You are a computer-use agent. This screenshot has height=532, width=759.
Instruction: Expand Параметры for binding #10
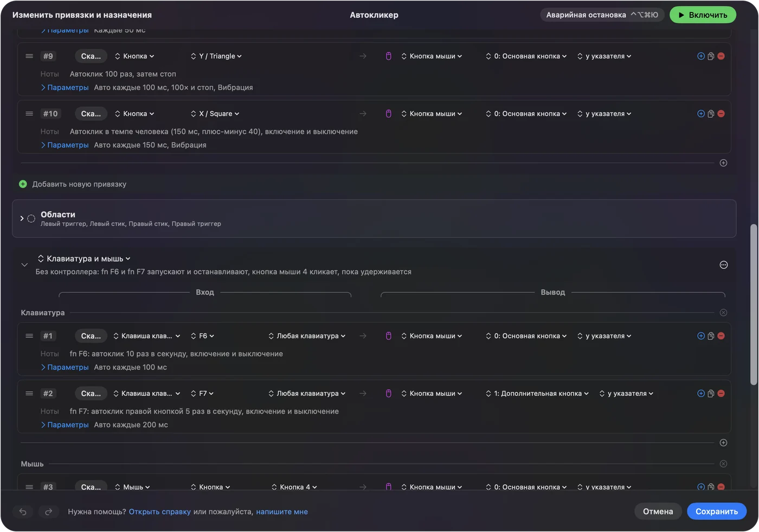[x=65, y=145]
